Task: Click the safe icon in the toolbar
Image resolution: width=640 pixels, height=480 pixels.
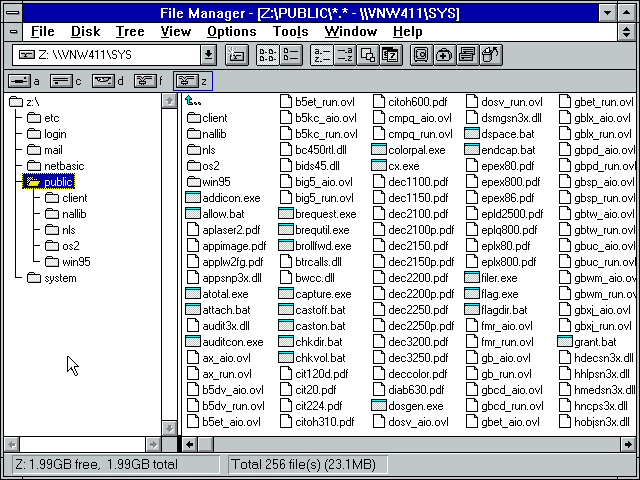Action: (422, 55)
